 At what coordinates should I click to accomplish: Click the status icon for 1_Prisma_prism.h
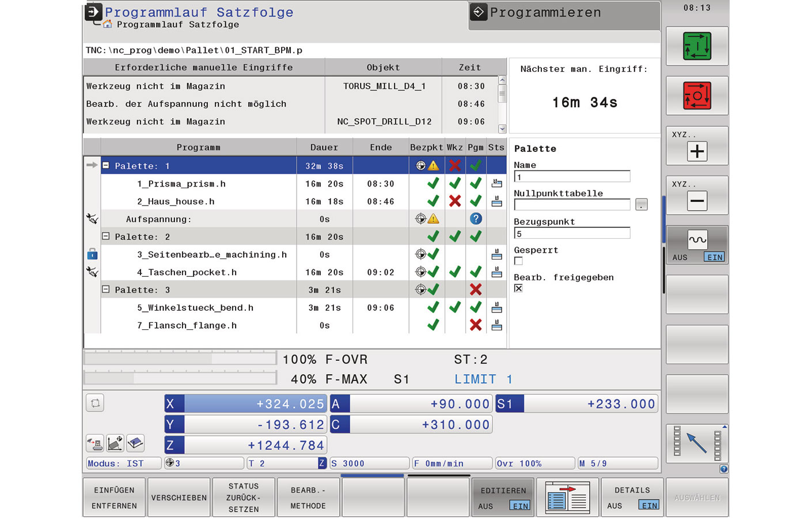496,184
